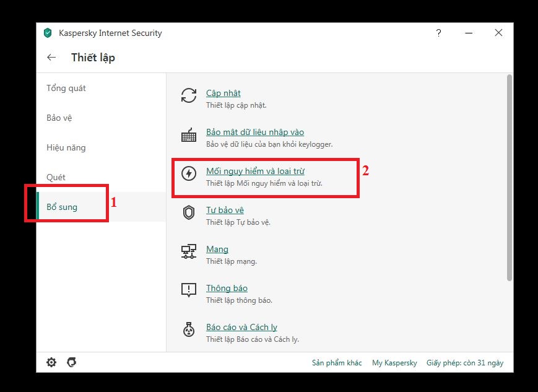Minimize the Kaspersky window

pos(469,33)
